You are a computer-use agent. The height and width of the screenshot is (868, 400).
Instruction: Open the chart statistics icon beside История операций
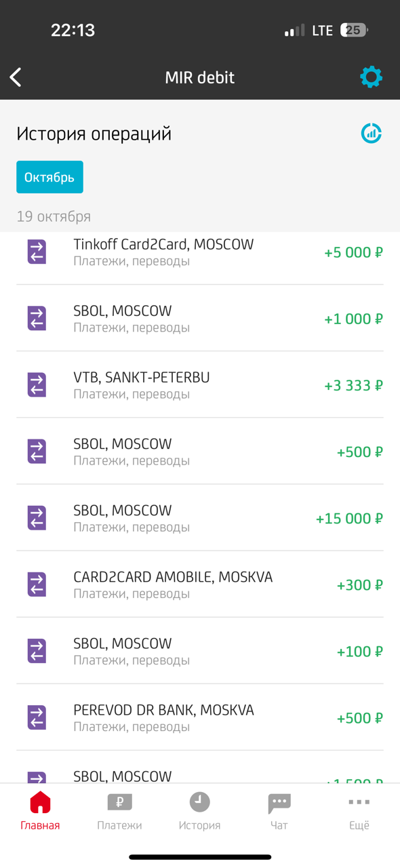(371, 134)
